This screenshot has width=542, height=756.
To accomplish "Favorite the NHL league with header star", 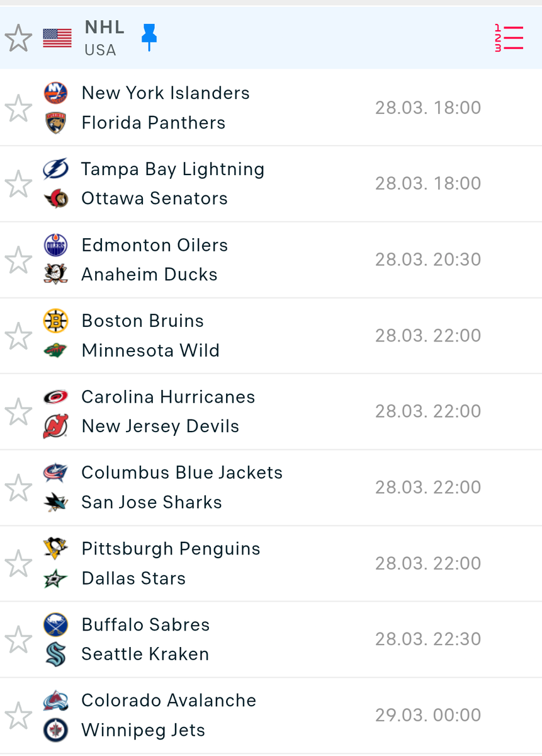I will (x=18, y=38).
